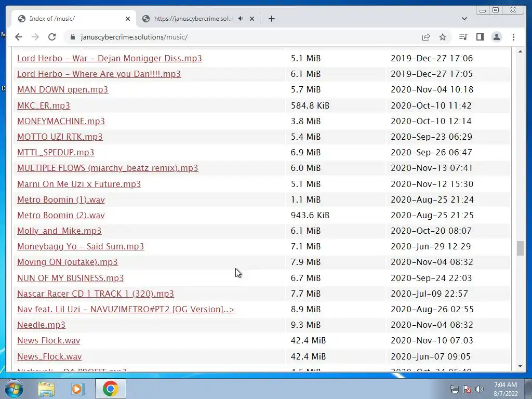Select the 8.9 MiB size cell

[305, 309]
